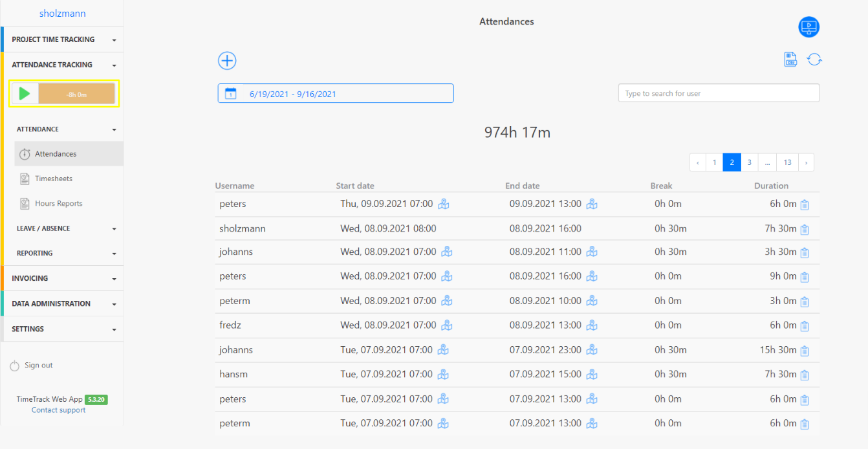The height and width of the screenshot is (449, 868).
Task: Click the add attendance plus icon
Action: [227, 61]
